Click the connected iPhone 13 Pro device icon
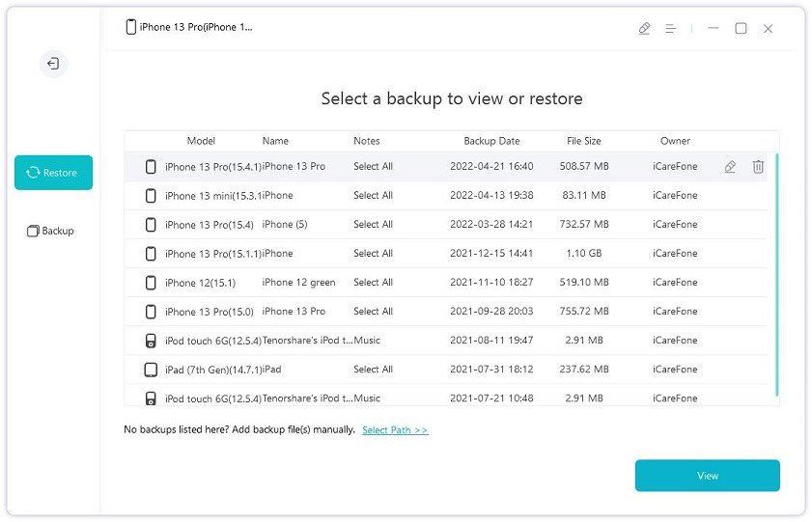This screenshot has height=522, width=812. 131,27
